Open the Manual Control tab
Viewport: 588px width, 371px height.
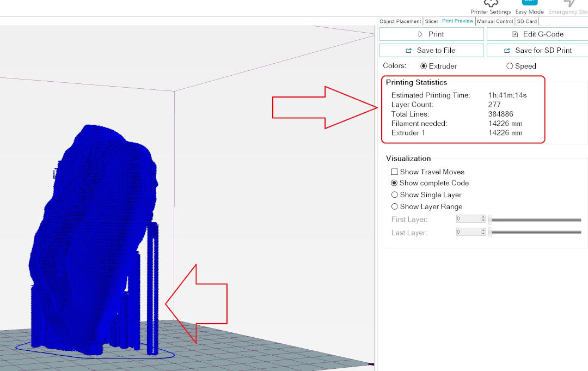pyautogui.click(x=495, y=21)
